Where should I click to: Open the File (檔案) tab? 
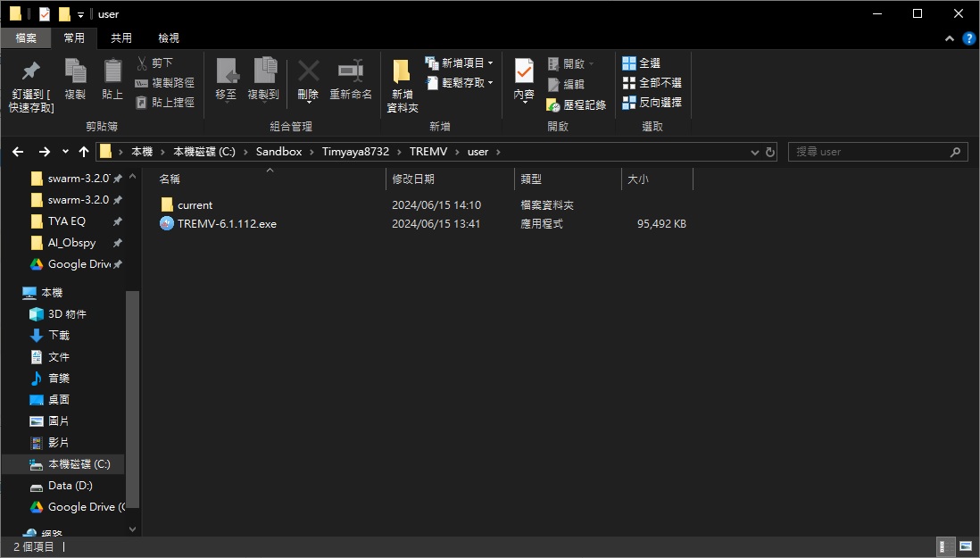click(26, 38)
